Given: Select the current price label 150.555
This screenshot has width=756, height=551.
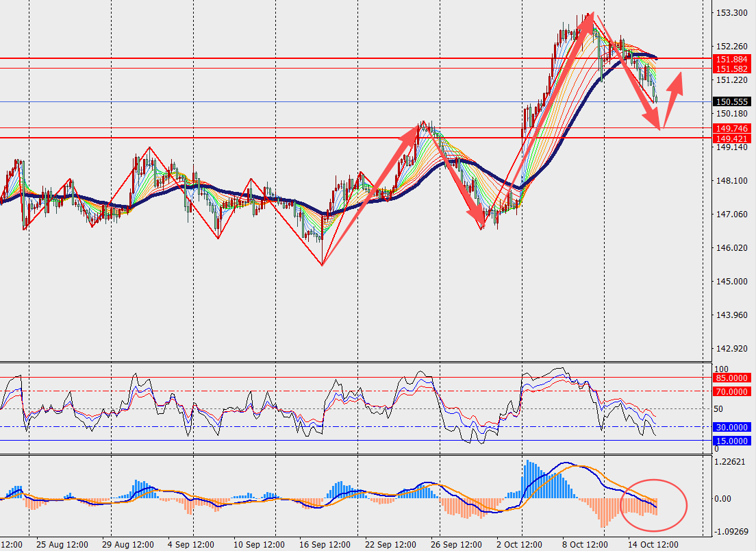Looking at the screenshot, I should 731,102.
